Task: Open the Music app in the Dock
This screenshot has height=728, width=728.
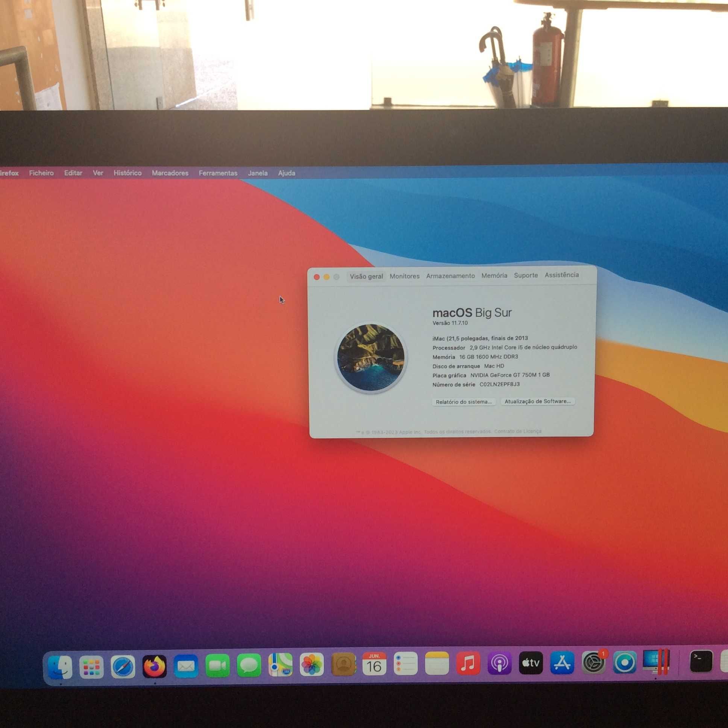Action: pos(469,663)
